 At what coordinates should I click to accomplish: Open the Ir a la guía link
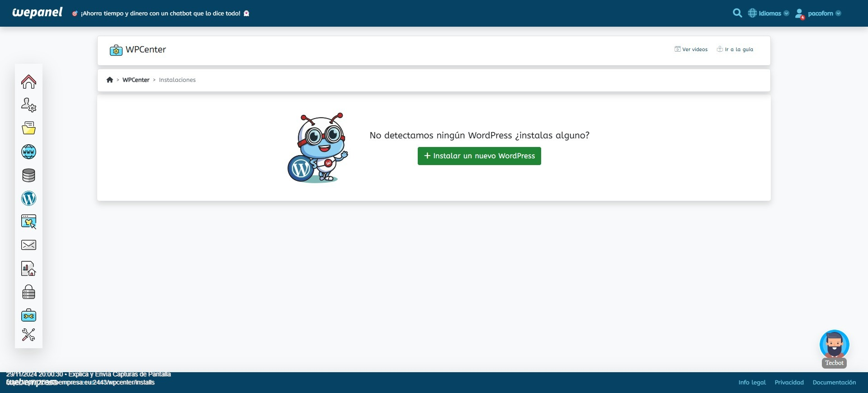coord(735,49)
